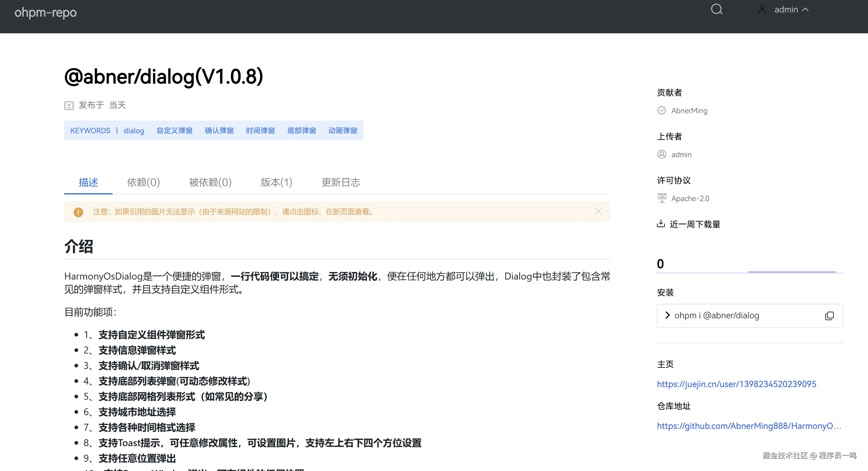Click the orange warning notice icon

(x=78, y=212)
